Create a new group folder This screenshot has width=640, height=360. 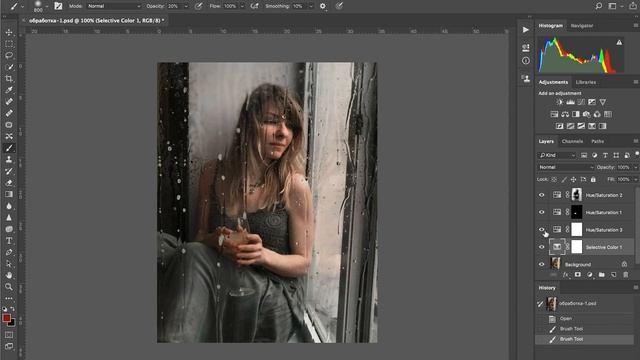point(602,275)
